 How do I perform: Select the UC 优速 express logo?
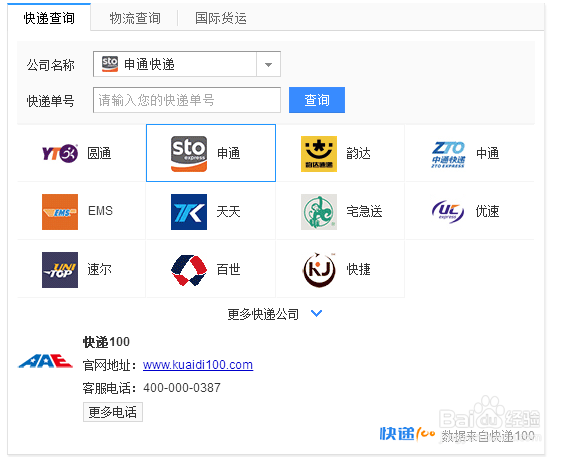point(448,212)
